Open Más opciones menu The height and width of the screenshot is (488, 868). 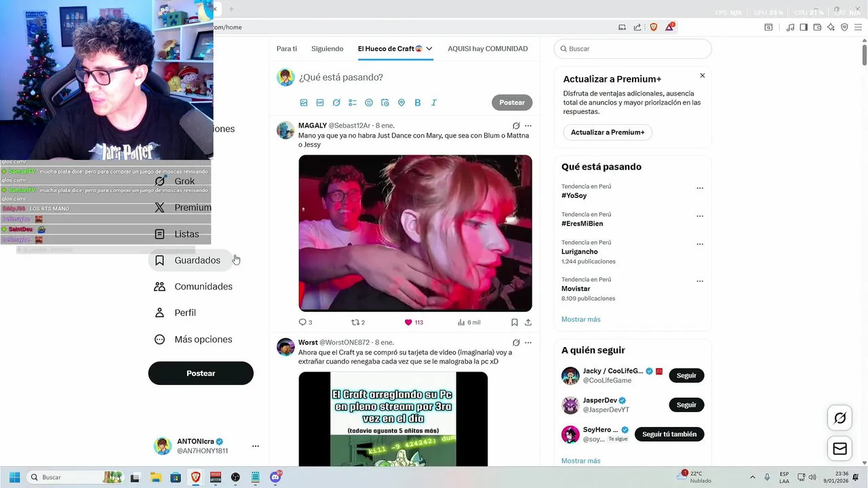point(193,339)
